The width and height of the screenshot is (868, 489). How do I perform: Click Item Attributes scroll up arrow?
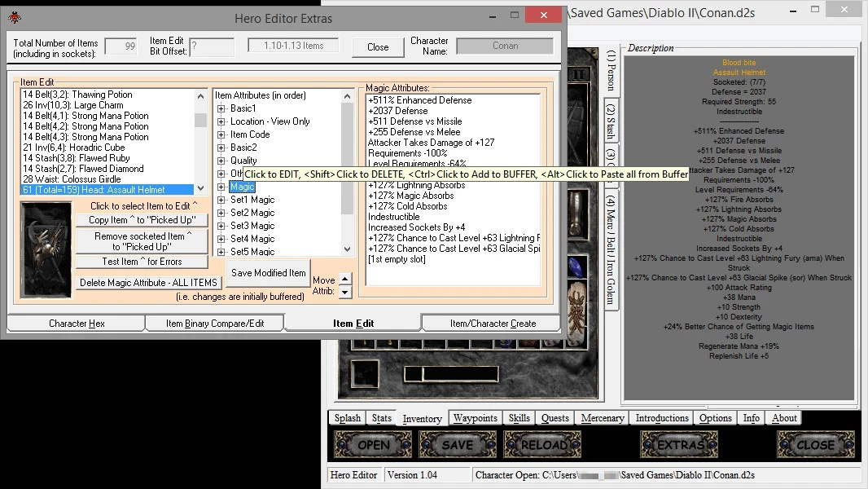pyautogui.click(x=347, y=96)
